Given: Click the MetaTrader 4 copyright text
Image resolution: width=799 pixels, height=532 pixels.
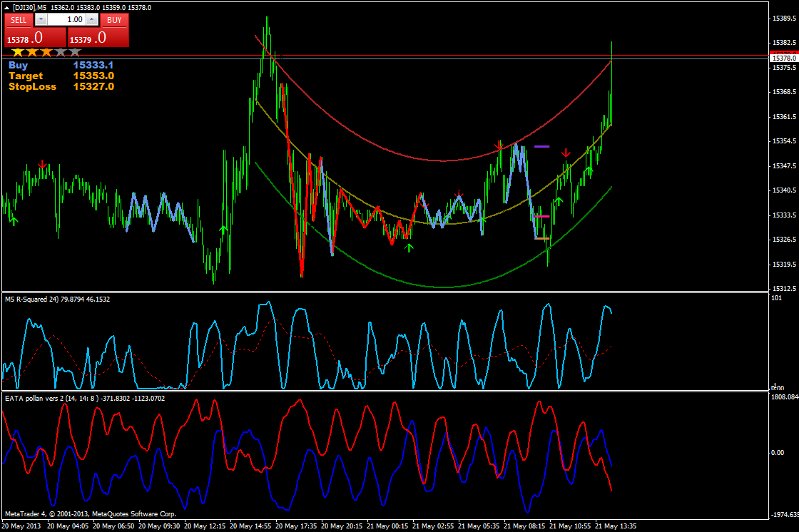Looking at the screenshot, I should (90, 514).
